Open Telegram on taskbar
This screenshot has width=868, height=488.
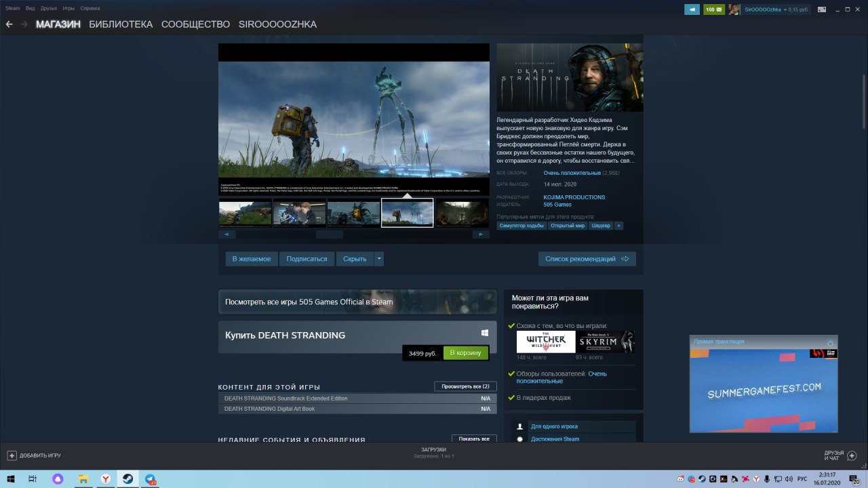click(x=151, y=479)
